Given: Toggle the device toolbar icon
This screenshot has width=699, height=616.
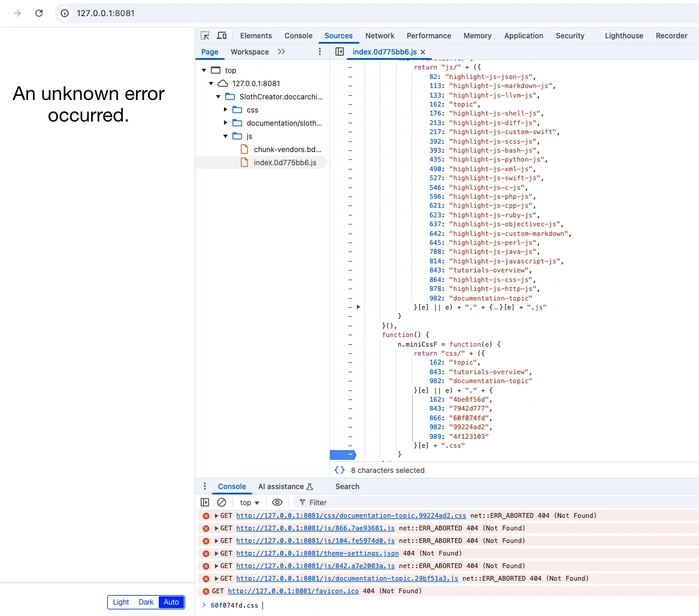Looking at the screenshot, I should [222, 36].
